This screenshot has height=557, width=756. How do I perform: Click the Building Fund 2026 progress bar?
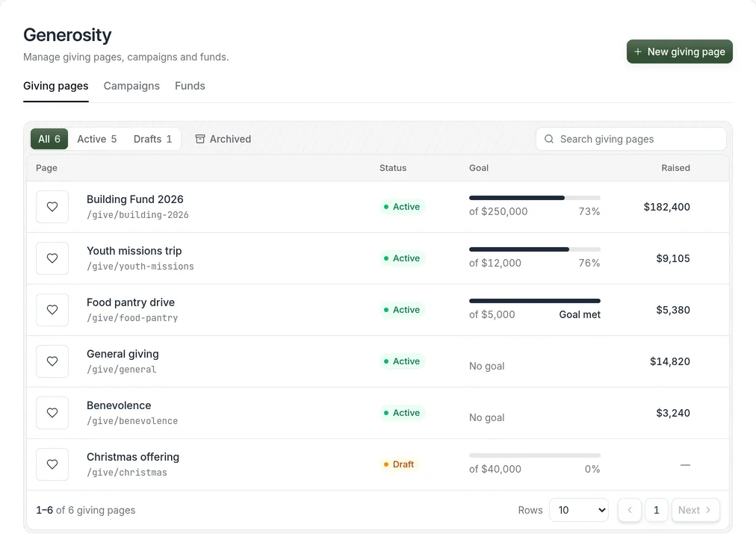(535, 198)
